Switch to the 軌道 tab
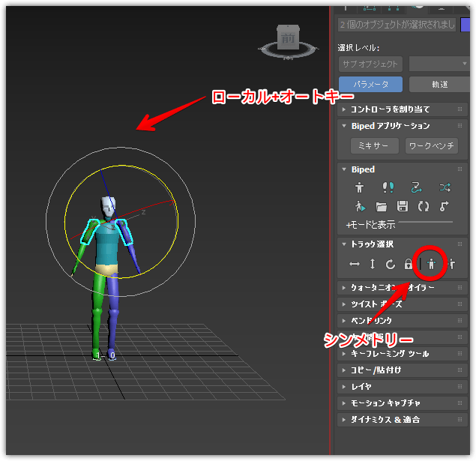 tap(440, 85)
